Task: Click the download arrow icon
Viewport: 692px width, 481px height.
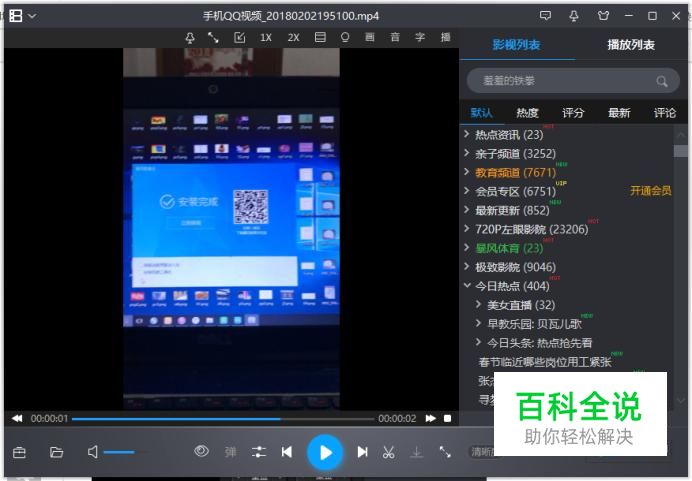Action: 417,452
